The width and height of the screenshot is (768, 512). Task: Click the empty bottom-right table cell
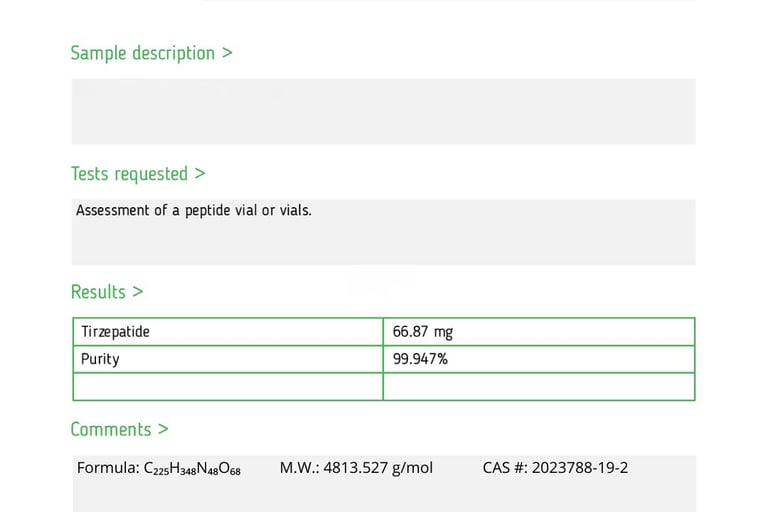[x=539, y=387]
